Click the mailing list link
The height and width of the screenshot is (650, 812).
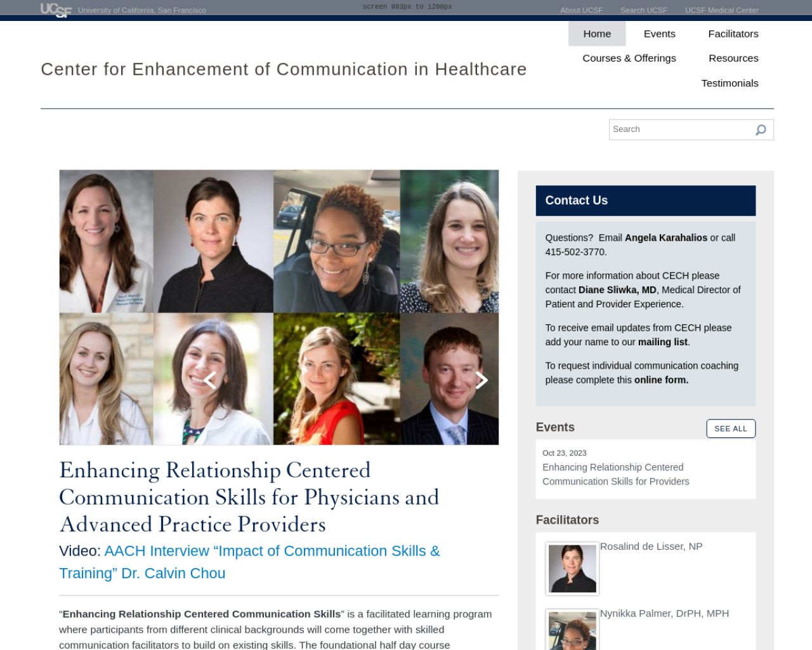(x=662, y=342)
